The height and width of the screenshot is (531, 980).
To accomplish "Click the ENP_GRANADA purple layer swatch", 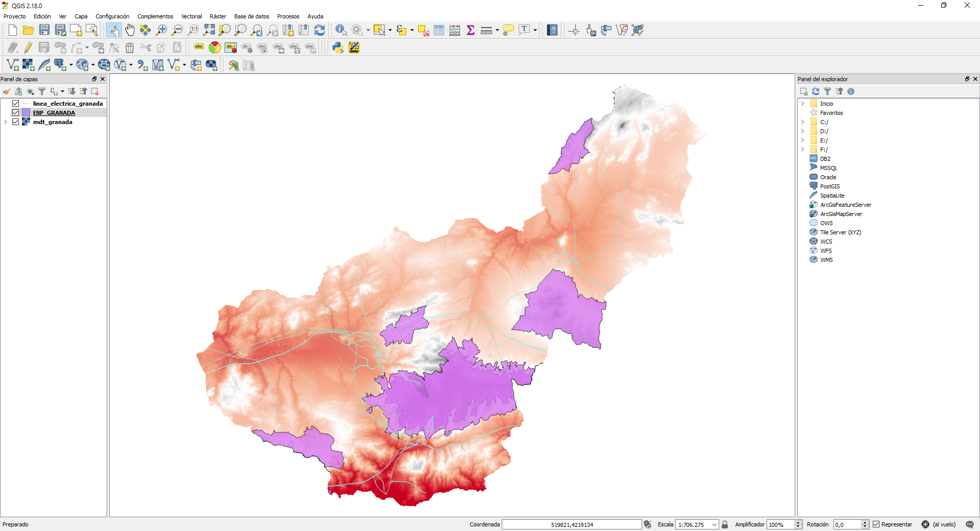I will coord(26,113).
